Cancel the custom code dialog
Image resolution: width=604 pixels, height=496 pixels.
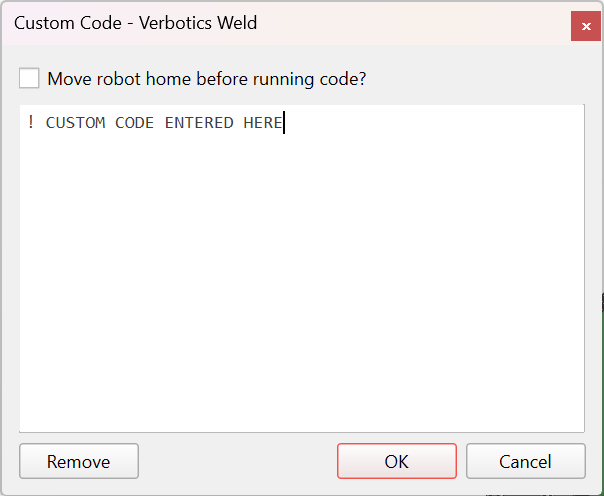pos(525,461)
